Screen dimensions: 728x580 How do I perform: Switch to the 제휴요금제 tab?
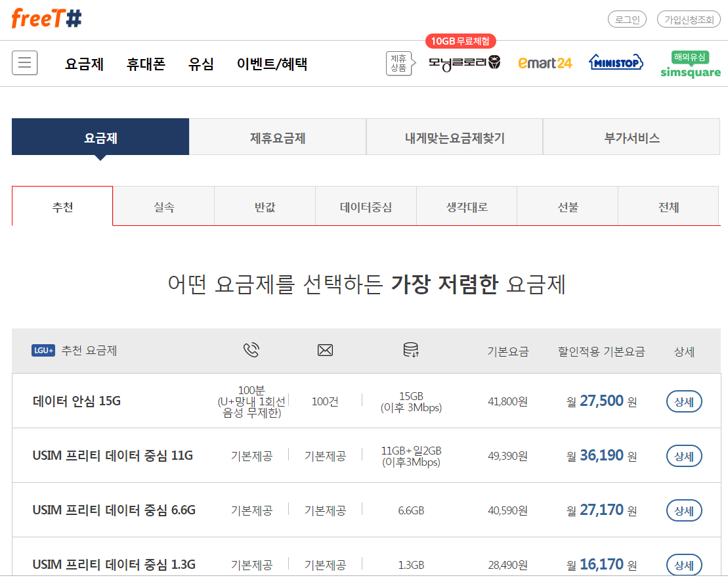278,137
